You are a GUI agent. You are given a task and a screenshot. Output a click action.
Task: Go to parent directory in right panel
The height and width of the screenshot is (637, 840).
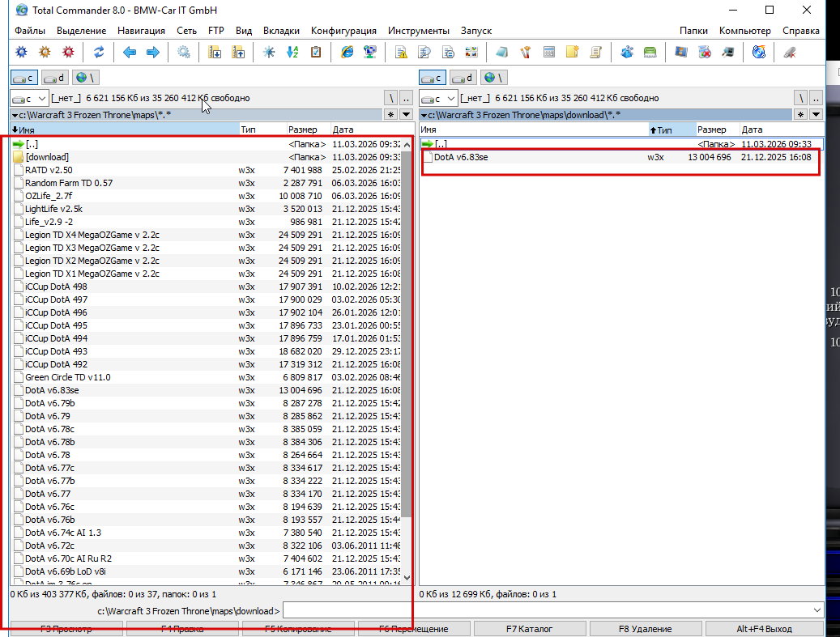click(x=816, y=98)
